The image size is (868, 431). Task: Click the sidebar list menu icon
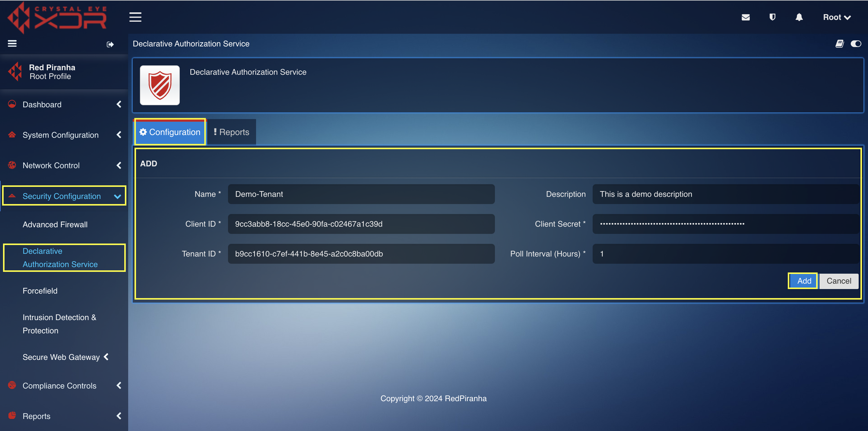(12, 43)
